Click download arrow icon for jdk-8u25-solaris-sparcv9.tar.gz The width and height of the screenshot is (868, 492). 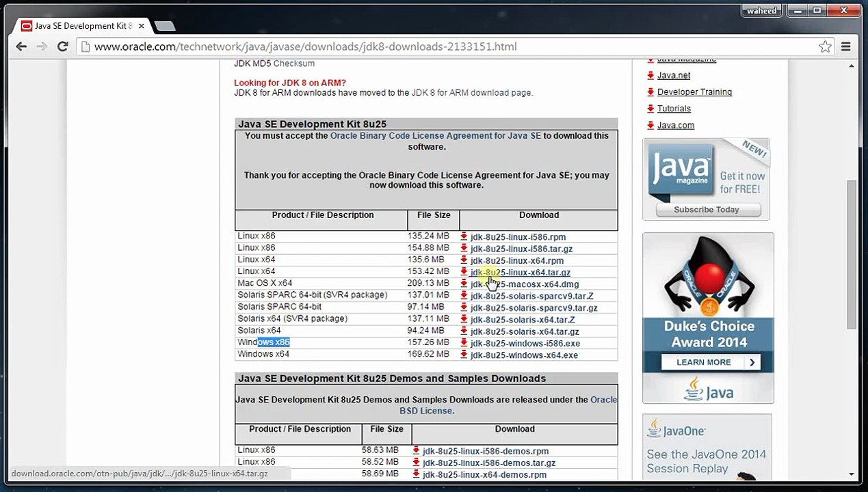click(x=464, y=307)
